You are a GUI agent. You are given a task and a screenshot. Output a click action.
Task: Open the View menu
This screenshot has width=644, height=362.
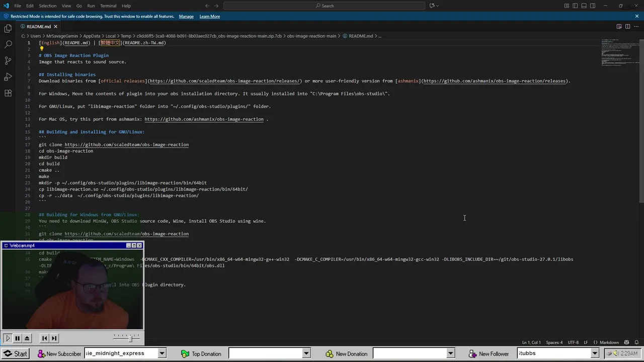66,6
